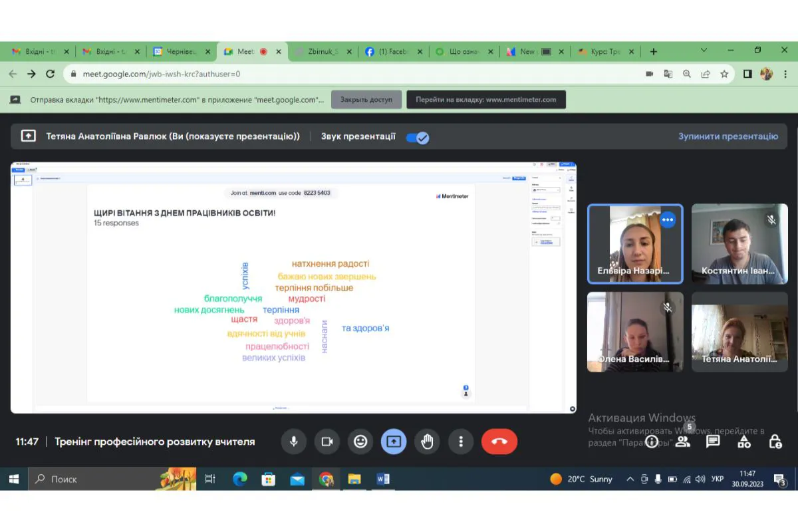Switch to first Вхідні Gmail tab
This screenshot has height=532, width=798.
(x=39, y=51)
